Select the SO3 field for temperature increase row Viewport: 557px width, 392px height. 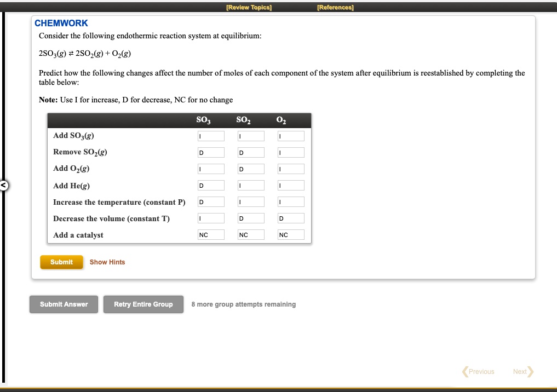[211, 201]
